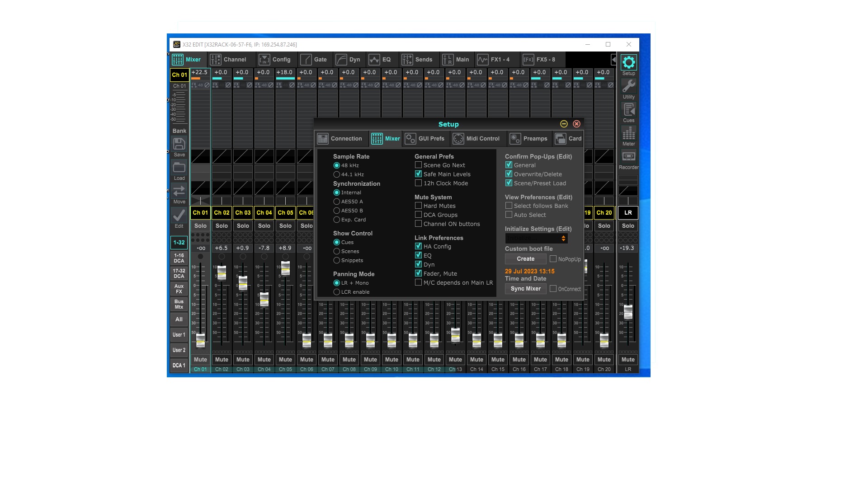Image resolution: width=868 pixels, height=488 pixels.
Task: Select the 44.1 kHz sample rate
Action: click(337, 174)
